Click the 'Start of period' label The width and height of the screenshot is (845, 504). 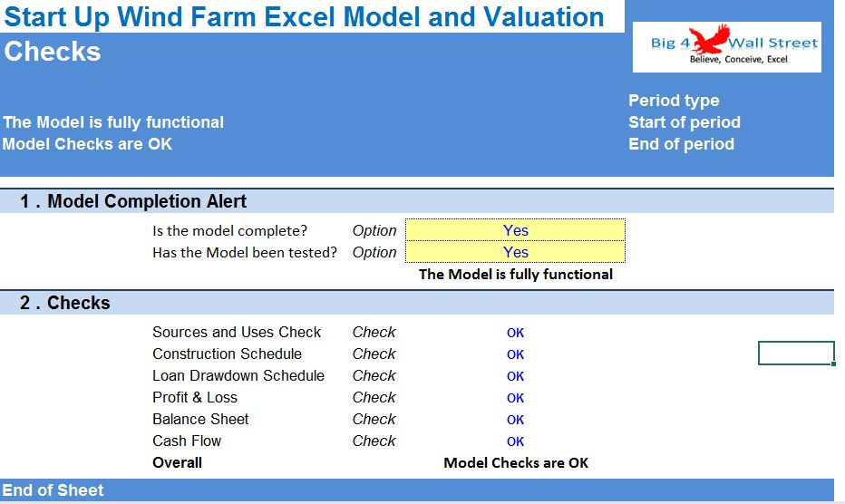pos(685,121)
